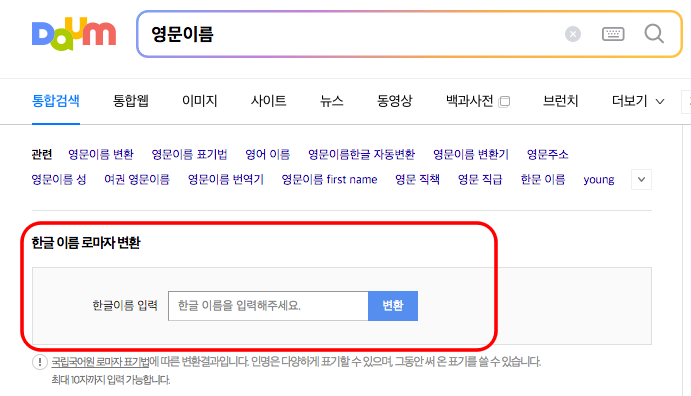The image size is (691, 396).
Task: Click related search 영문이름한글 자동변환
Action: pyautogui.click(x=361, y=154)
